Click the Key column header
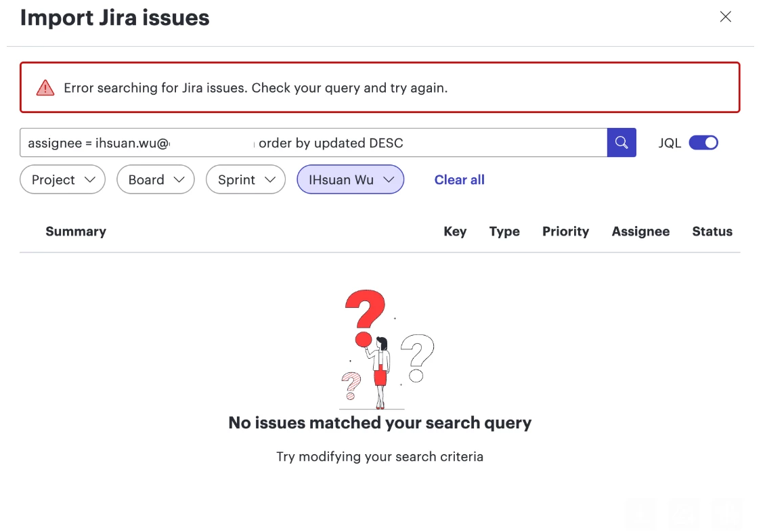This screenshot has width=765, height=532. (455, 231)
